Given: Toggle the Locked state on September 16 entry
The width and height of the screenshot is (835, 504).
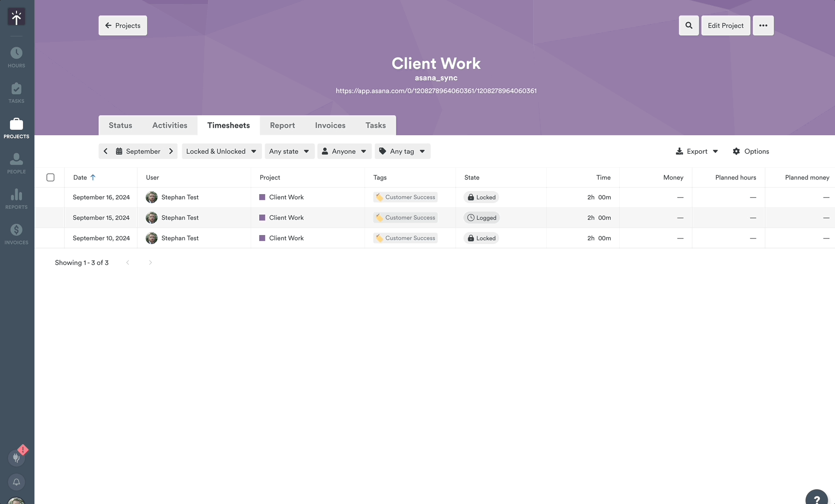Looking at the screenshot, I should click(481, 197).
